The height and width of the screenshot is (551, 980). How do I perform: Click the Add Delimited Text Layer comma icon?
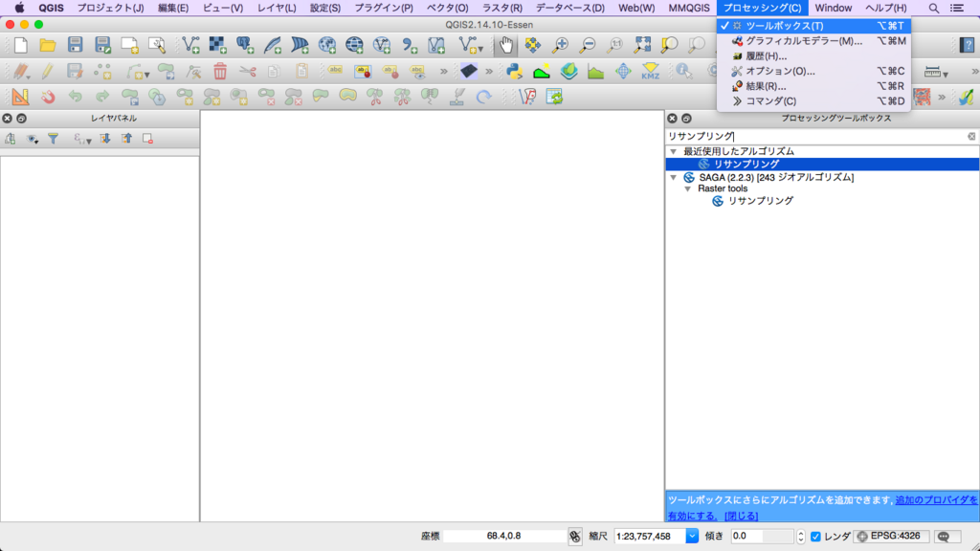pos(410,45)
